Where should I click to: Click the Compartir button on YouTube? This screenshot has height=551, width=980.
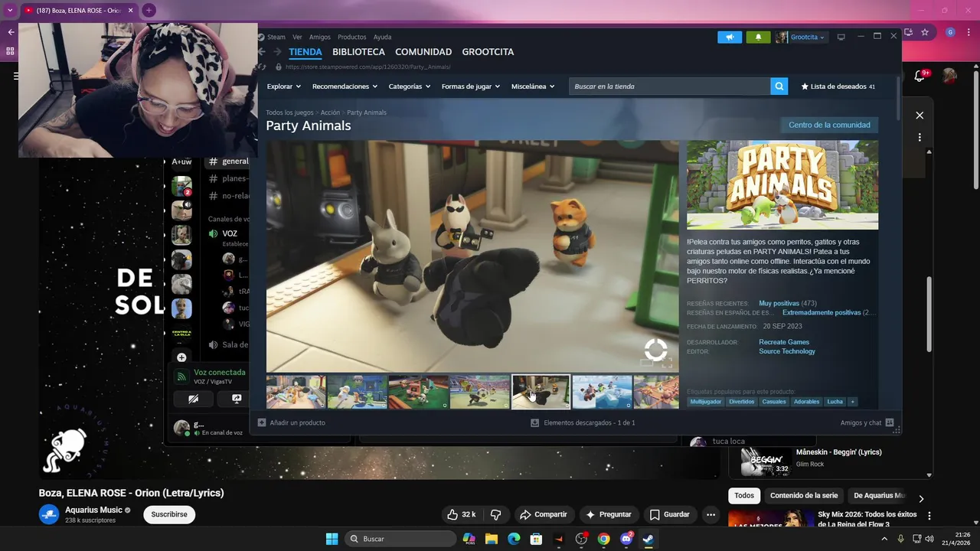pos(543,514)
